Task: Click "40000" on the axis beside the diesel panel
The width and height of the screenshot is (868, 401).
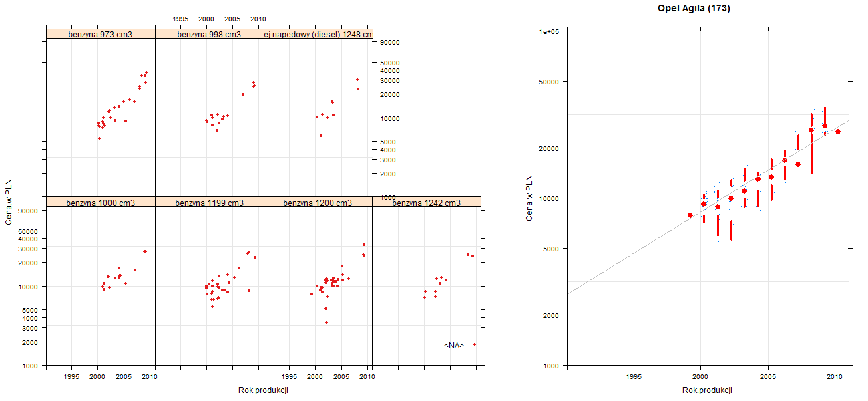Action: click(389, 70)
